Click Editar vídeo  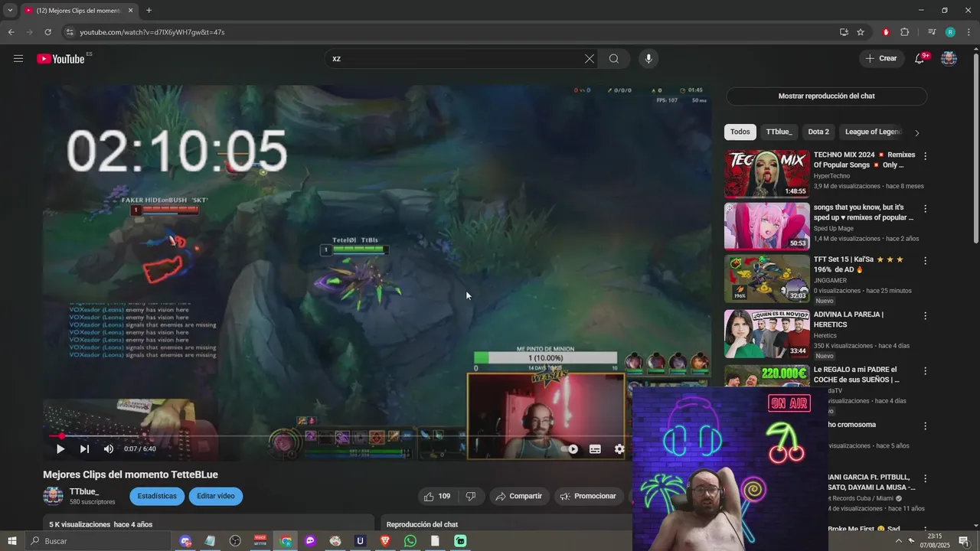tap(216, 496)
